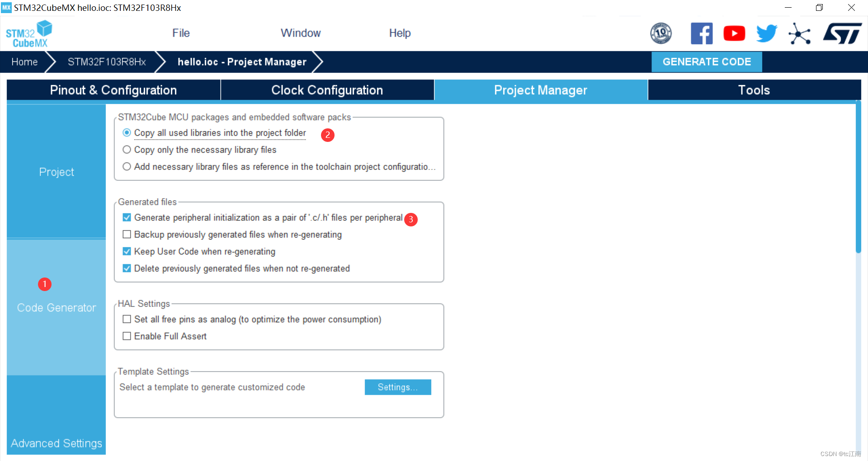Click the vertical scrollbar thumb
Viewport: 868px width, 461px height.
point(858,177)
